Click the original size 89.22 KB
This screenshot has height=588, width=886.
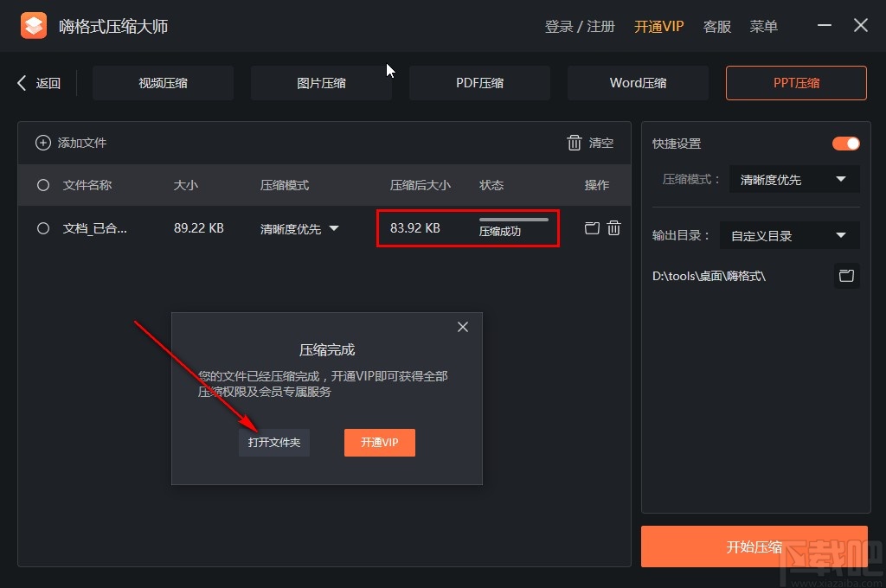[x=199, y=228]
